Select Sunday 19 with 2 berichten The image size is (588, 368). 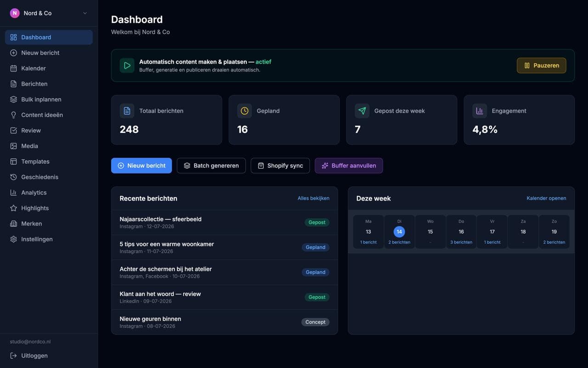tap(554, 232)
